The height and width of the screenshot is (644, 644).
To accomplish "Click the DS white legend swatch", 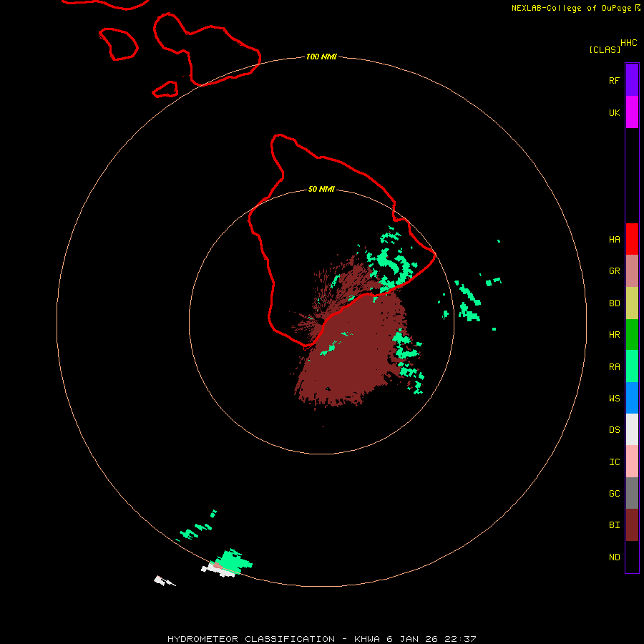I will pos(632,429).
